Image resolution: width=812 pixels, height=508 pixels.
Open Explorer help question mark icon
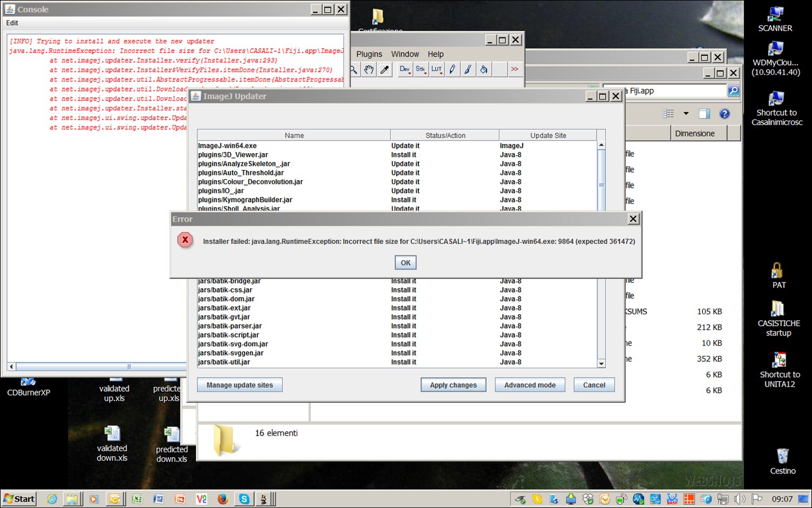[724, 114]
